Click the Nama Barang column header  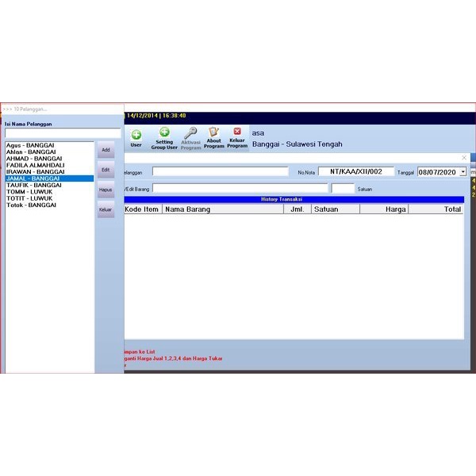coord(221,209)
